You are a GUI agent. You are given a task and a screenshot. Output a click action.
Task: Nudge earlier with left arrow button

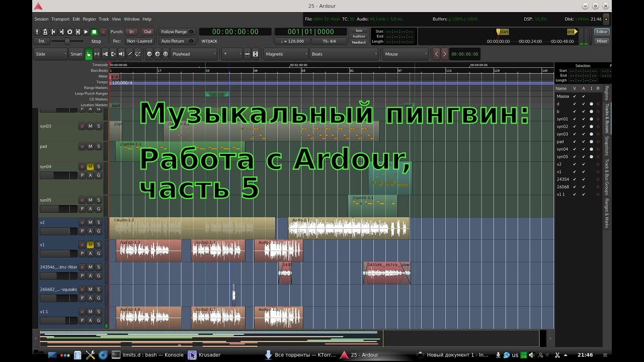(x=436, y=54)
